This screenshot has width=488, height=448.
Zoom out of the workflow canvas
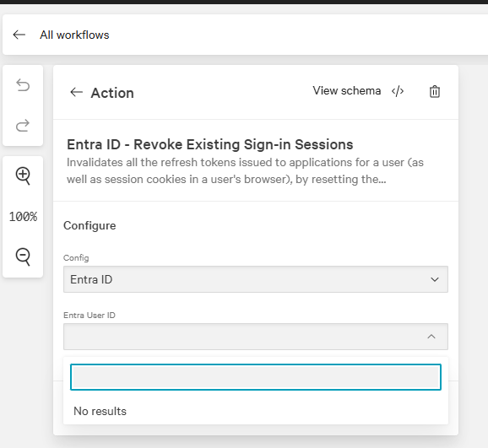click(x=23, y=256)
